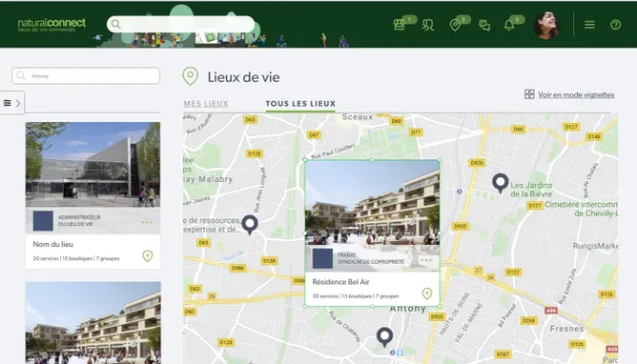Click the header global search bar
The image size is (637, 364).
click(x=180, y=24)
